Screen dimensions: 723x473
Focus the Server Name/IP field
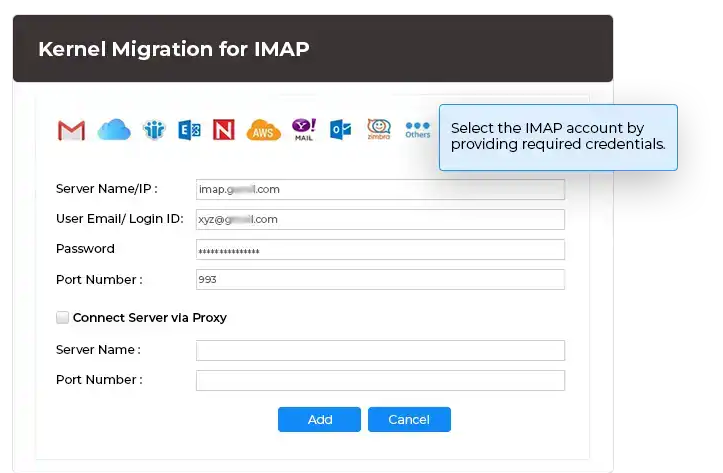pyautogui.click(x=380, y=189)
